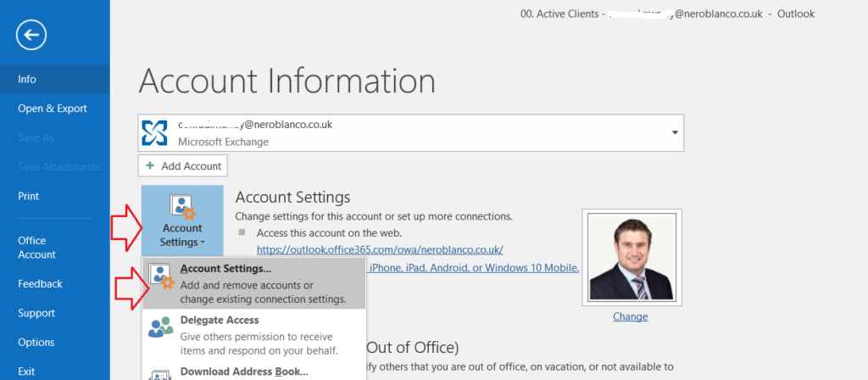This screenshot has height=380, width=868.
Task: Click the 'Account Settings' section heading
Action: pyautogui.click(x=292, y=197)
